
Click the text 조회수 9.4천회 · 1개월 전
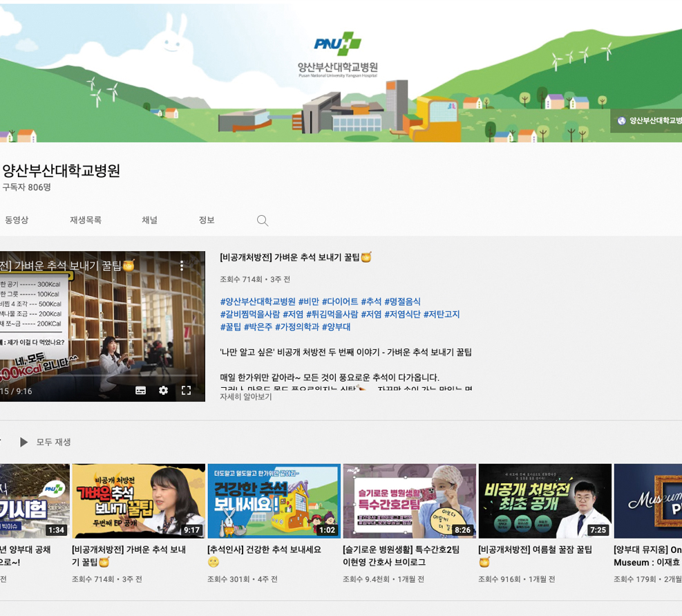click(x=383, y=579)
